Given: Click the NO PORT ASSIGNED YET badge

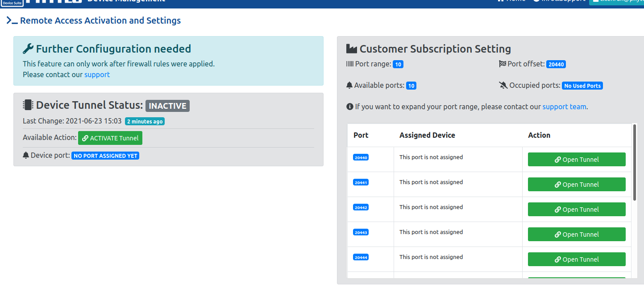Looking at the screenshot, I should tap(105, 156).
